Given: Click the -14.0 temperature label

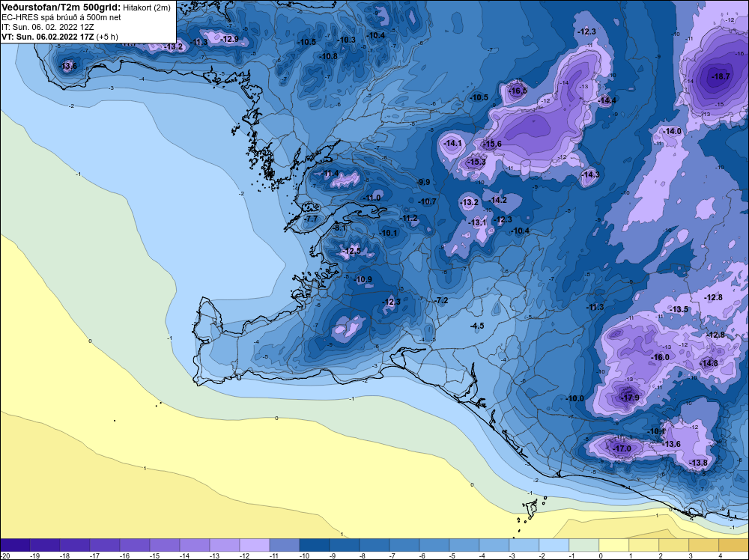Looking at the screenshot, I should [x=672, y=131].
